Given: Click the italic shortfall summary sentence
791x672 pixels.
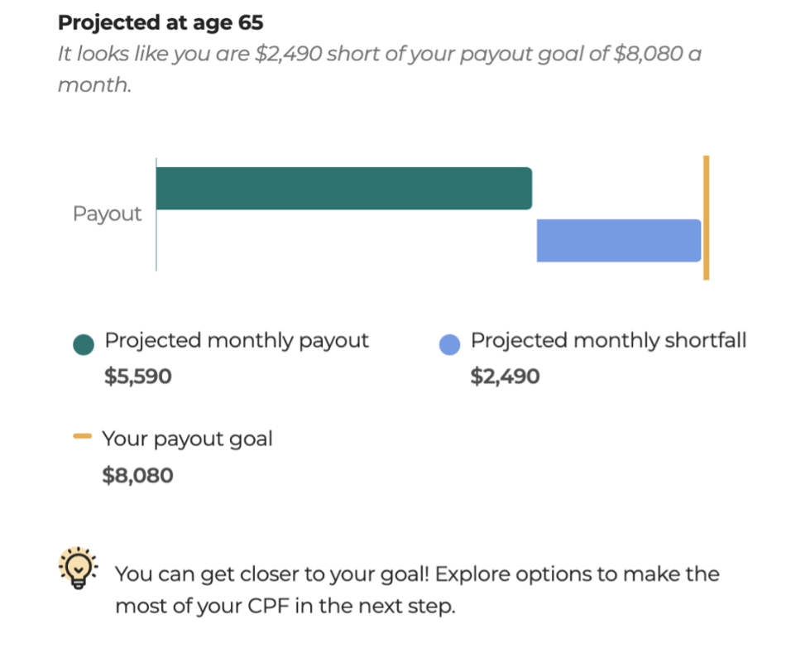Looking at the screenshot, I should (380, 70).
